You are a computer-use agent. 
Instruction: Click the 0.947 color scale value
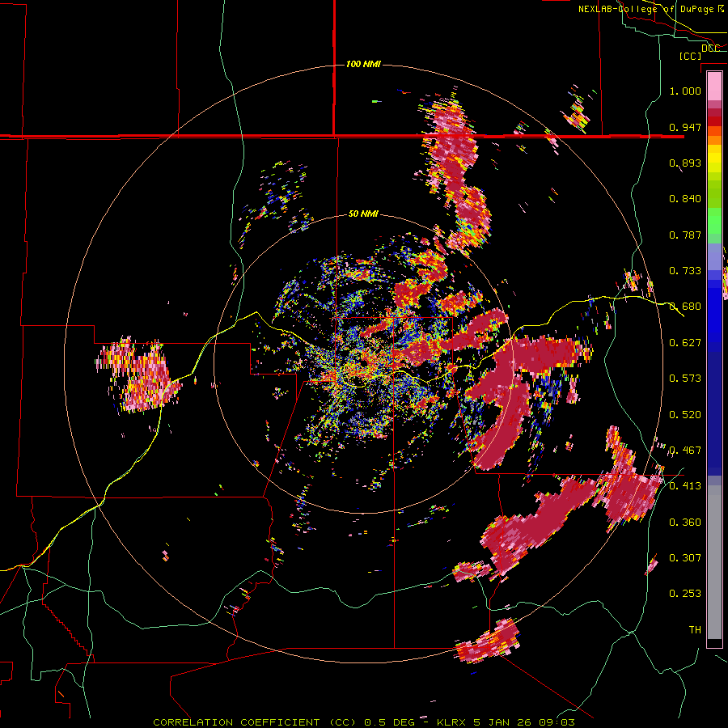(x=685, y=127)
